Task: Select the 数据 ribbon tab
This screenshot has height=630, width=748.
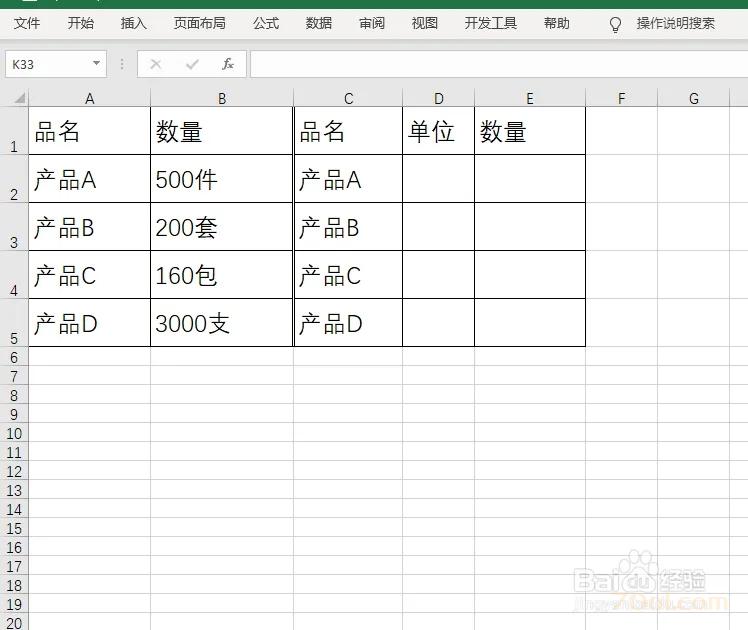Action: click(x=319, y=23)
